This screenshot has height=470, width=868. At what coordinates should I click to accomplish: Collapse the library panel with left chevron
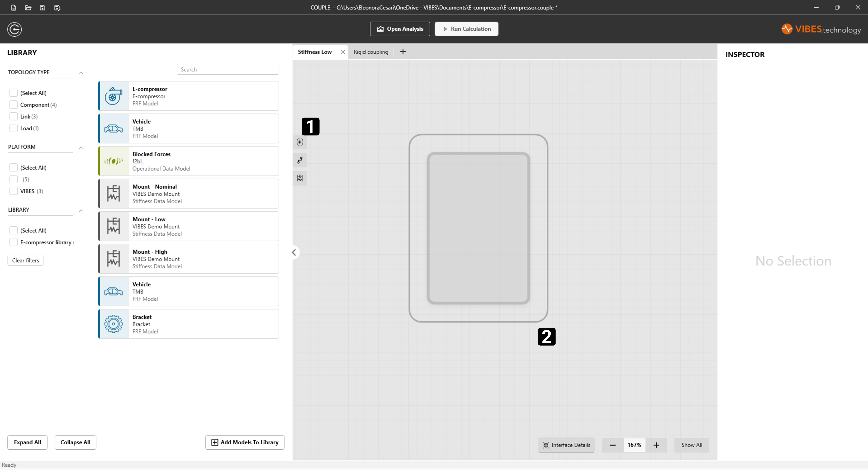coord(294,252)
